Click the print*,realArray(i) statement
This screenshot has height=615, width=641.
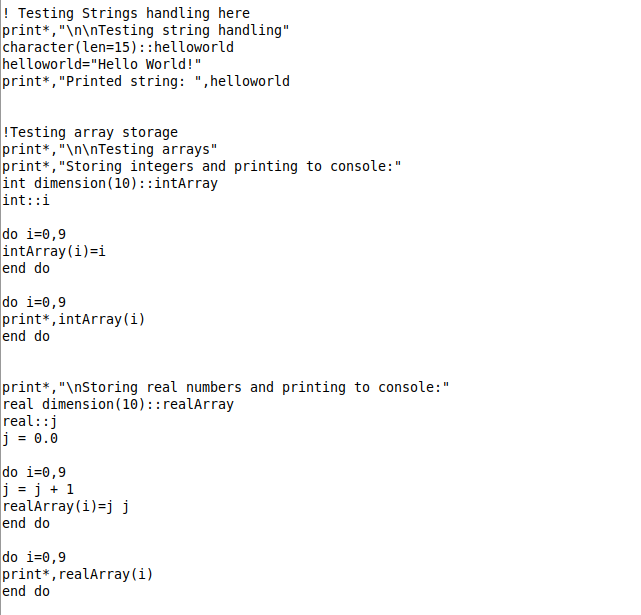tap(78, 574)
